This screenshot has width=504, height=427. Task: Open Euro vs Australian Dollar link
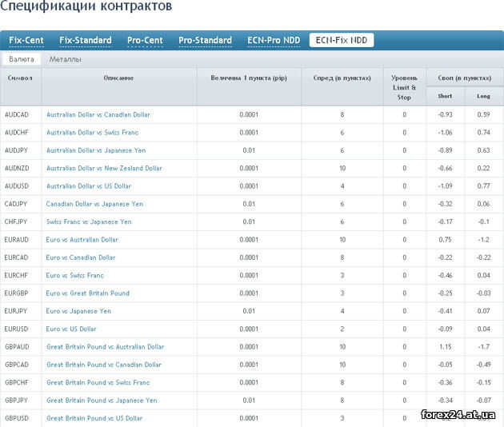click(82, 240)
